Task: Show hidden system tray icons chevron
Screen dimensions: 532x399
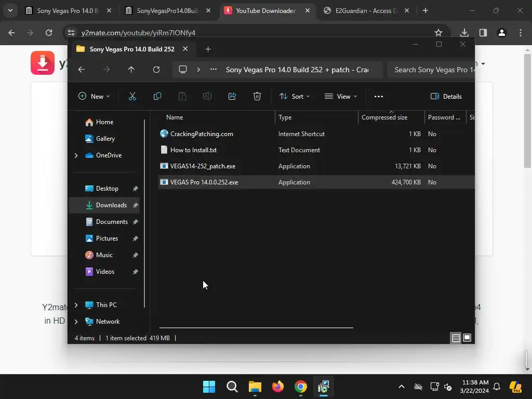Action: tap(402, 387)
